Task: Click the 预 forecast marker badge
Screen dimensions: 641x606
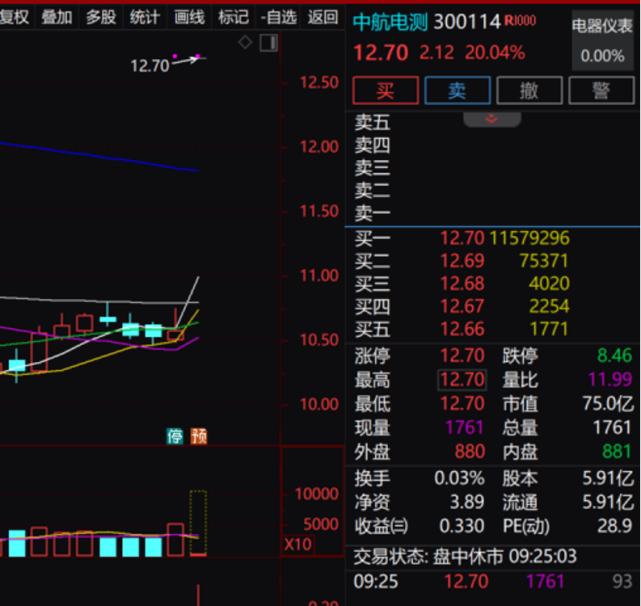Action: [x=198, y=436]
